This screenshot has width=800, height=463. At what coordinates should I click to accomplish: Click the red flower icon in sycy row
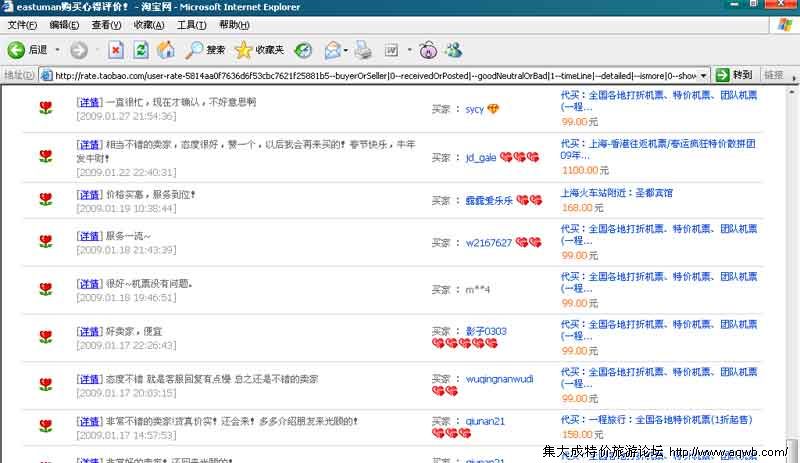46,108
